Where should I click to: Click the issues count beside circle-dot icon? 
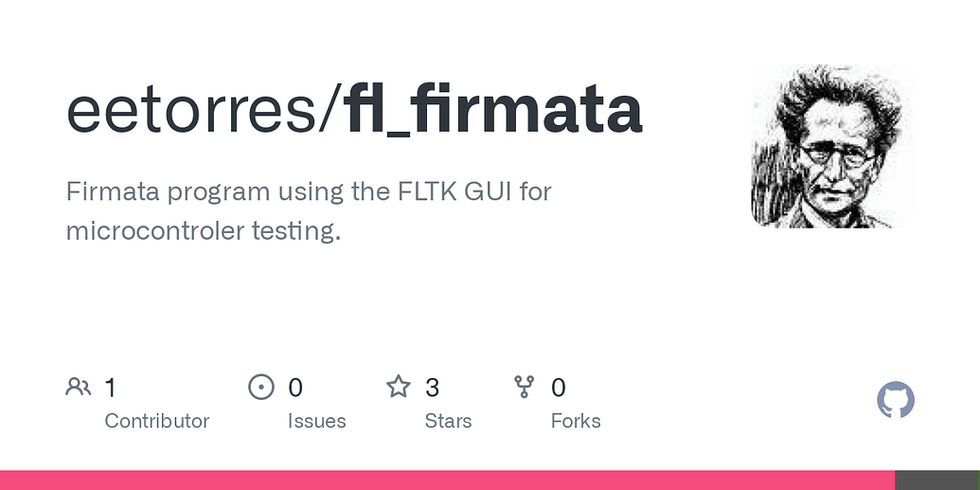click(x=295, y=388)
